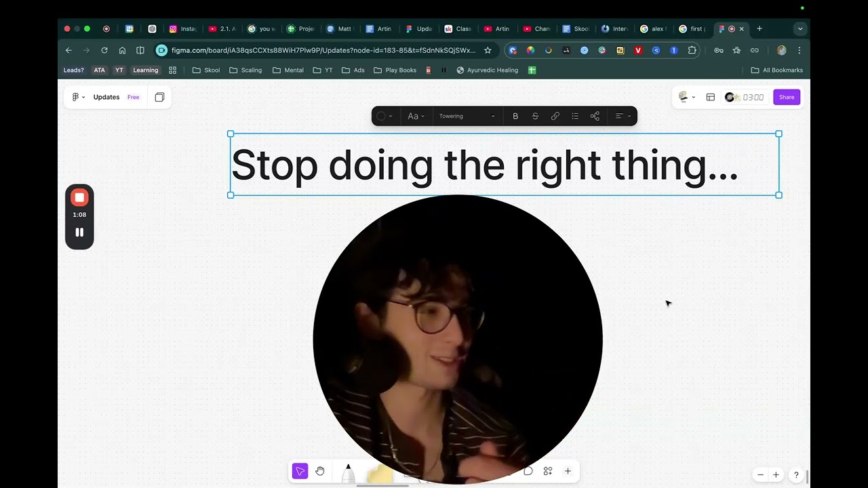Open the widgets and stickers tool
Viewport: 868px width, 488px height.
[548, 471]
